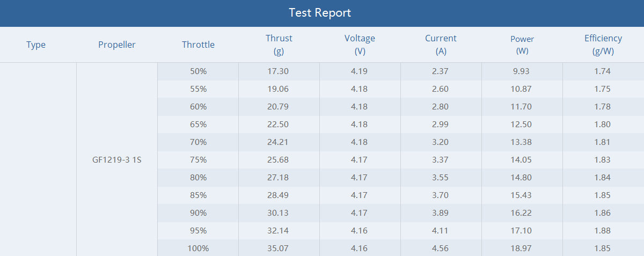Click the 4.56 current value
Image resolution: width=644 pixels, height=256 pixels.
(440, 248)
